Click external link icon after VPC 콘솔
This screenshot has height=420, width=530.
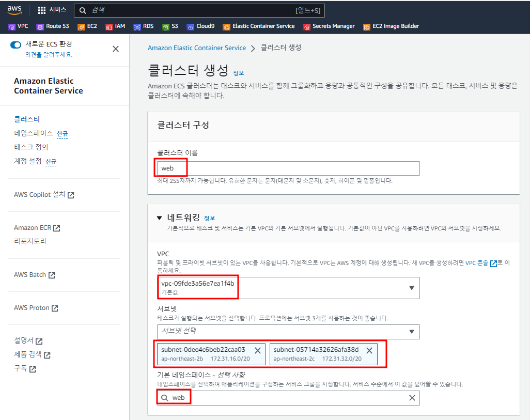click(x=493, y=263)
